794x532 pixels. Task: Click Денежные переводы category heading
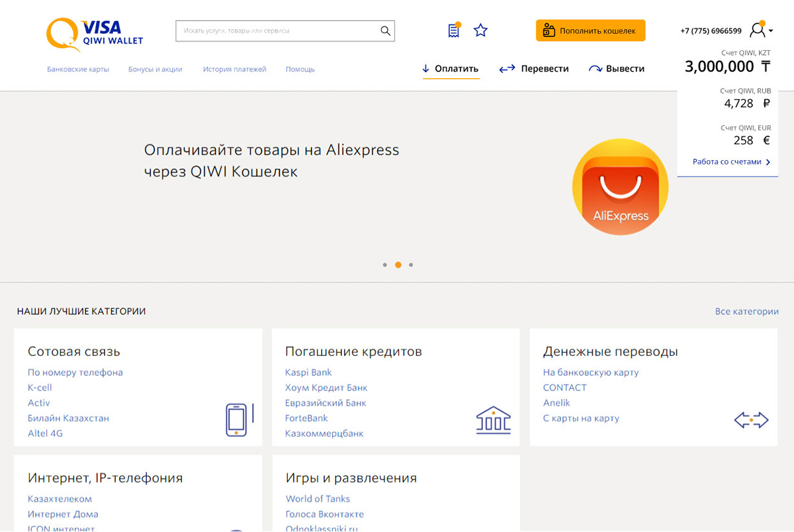610,351
